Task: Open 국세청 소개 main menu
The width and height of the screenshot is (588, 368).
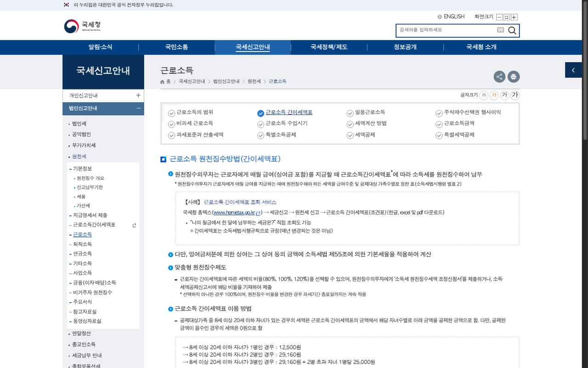Action: (x=481, y=47)
